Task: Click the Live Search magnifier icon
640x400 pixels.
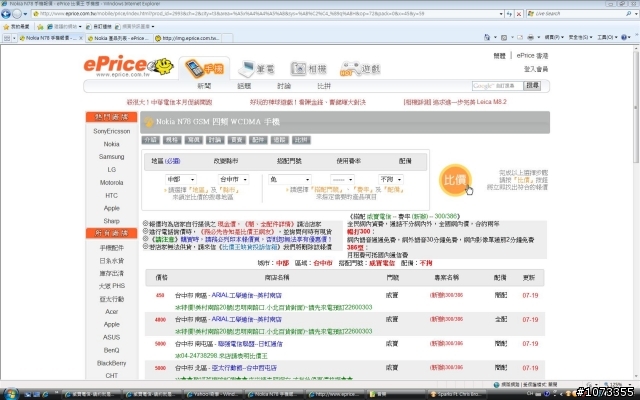Action: pos(629,13)
